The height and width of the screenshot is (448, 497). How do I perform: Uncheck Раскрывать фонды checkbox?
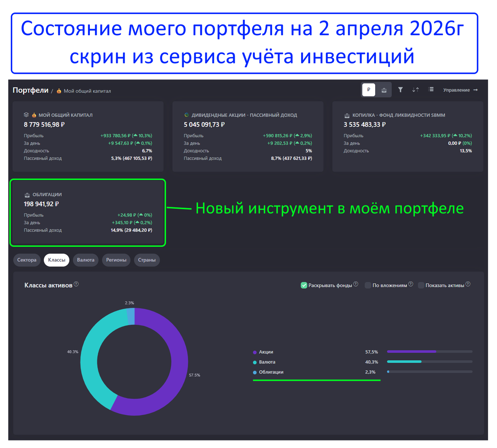[x=304, y=285]
